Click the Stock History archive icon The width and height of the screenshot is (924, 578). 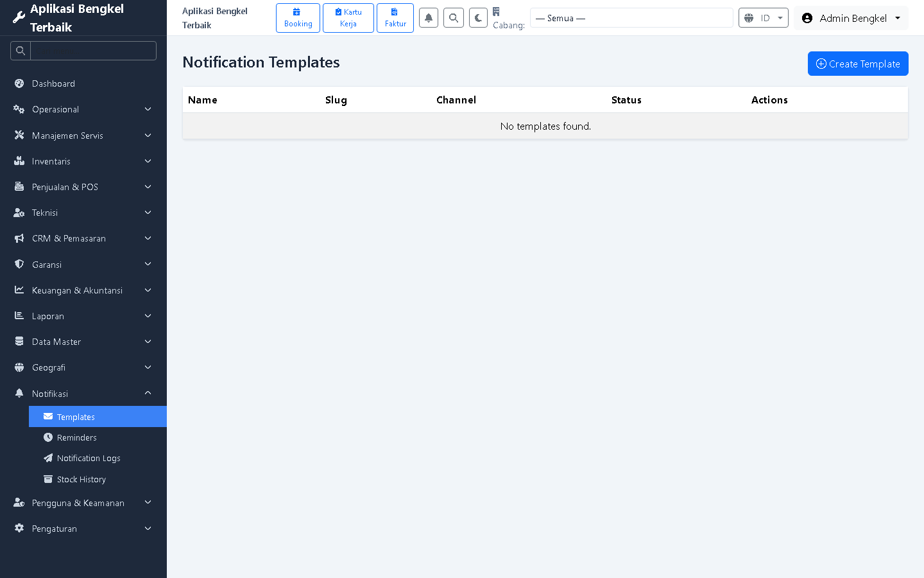coord(48,479)
